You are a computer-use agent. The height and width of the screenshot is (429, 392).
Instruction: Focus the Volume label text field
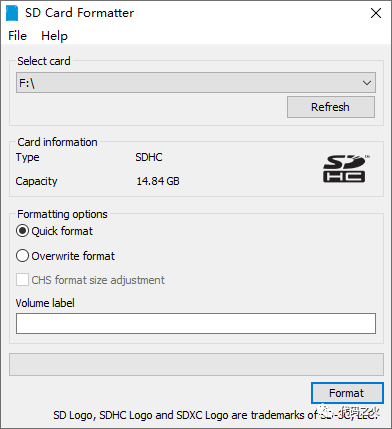coord(196,323)
